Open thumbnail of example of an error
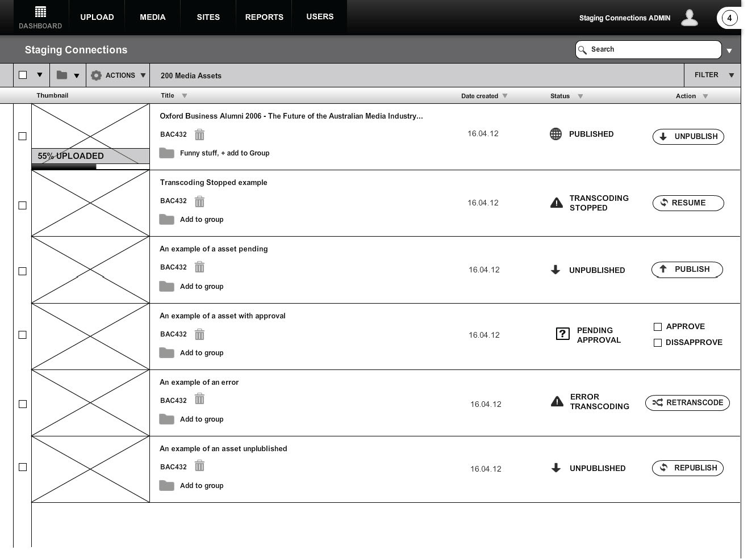 click(x=90, y=403)
